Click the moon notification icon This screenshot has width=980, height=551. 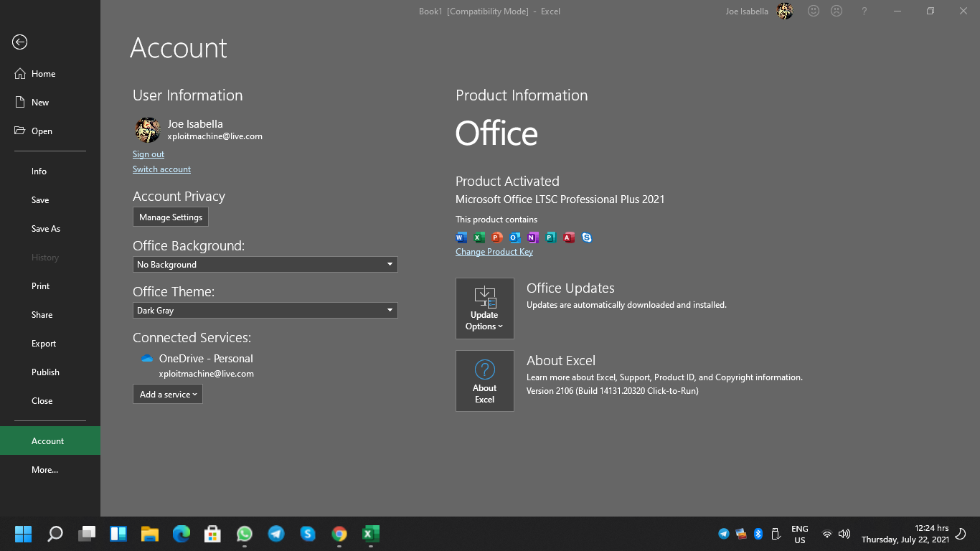tap(961, 534)
